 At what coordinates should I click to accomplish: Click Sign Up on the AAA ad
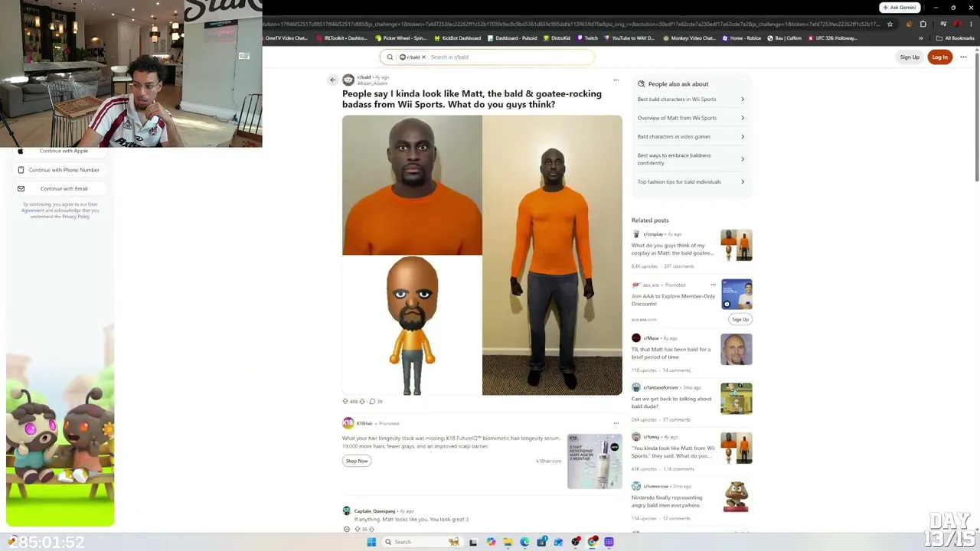pos(740,319)
